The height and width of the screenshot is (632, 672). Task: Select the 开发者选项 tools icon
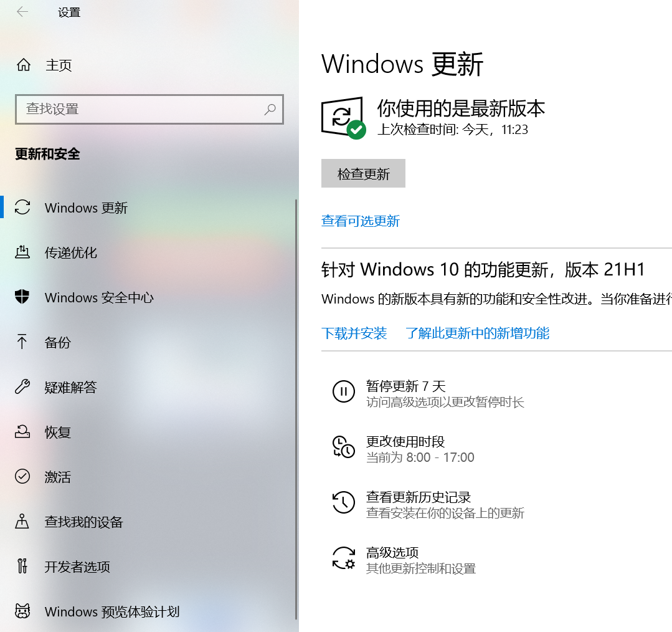coord(22,567)
